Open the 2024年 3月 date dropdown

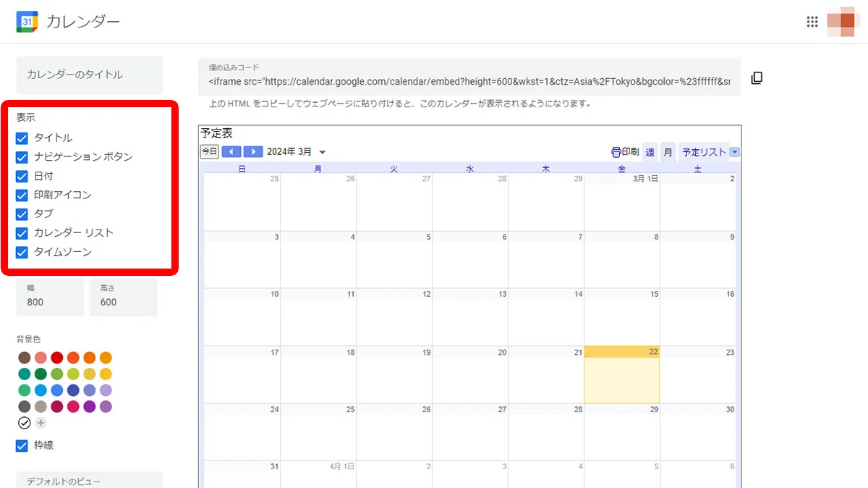click(322, 152)
